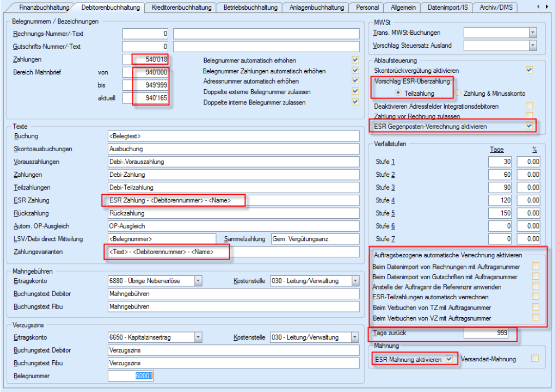
Task: Edit Stufe 1 Tage value field
Action: coord(500,161)
